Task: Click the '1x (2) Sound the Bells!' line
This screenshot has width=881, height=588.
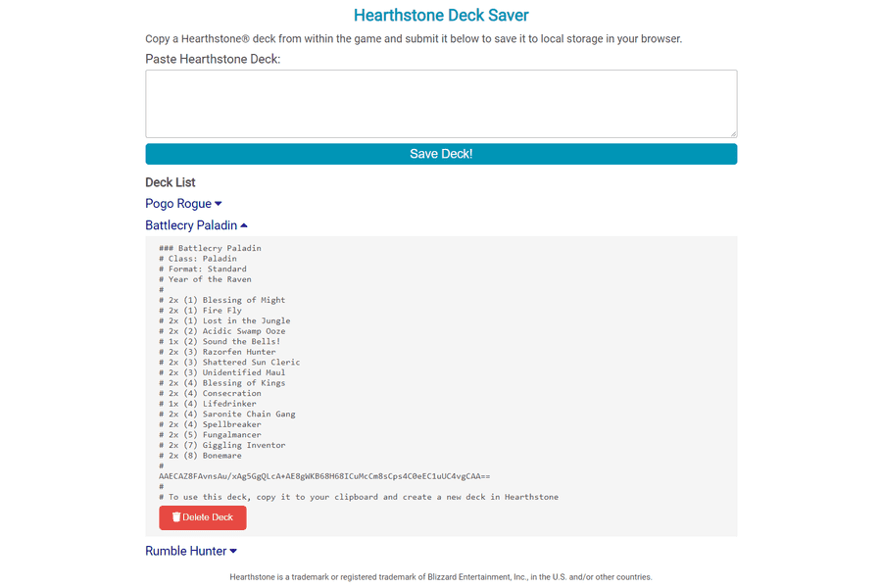Action: click(220, 342)
